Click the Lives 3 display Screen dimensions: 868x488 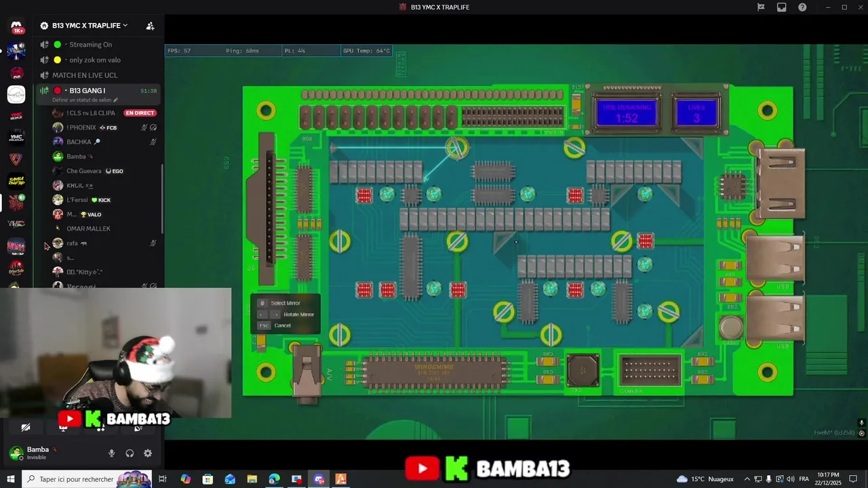(x=696, y=113)
